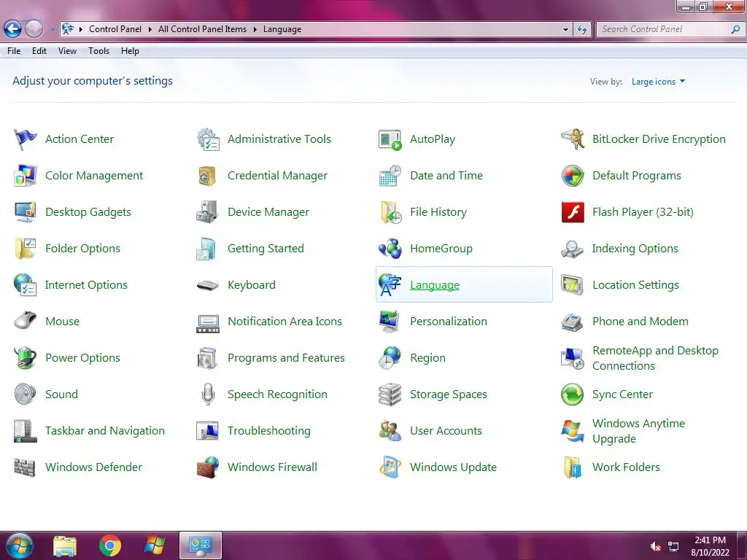Open RemoteApp and Desktop Connections link

pyautogui.click(x=655, y=358)
